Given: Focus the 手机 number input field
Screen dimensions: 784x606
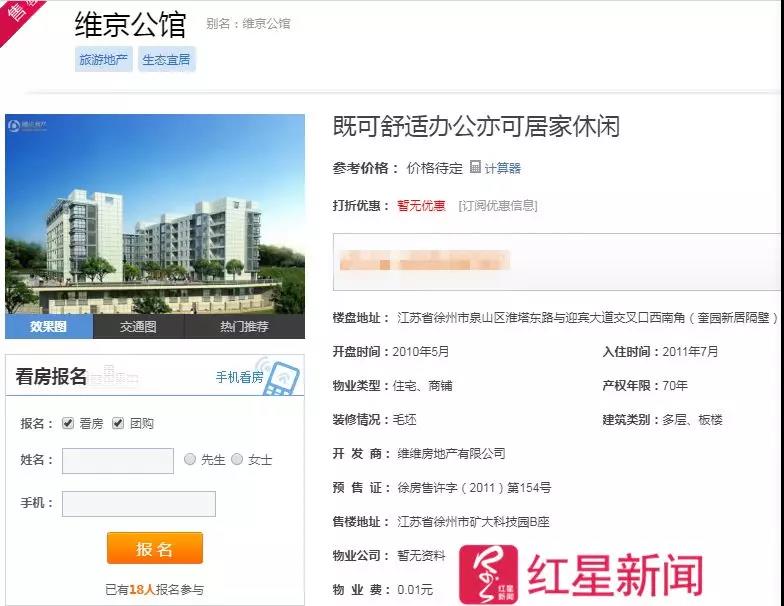Looking at the screenshot, I should point(139,504).
